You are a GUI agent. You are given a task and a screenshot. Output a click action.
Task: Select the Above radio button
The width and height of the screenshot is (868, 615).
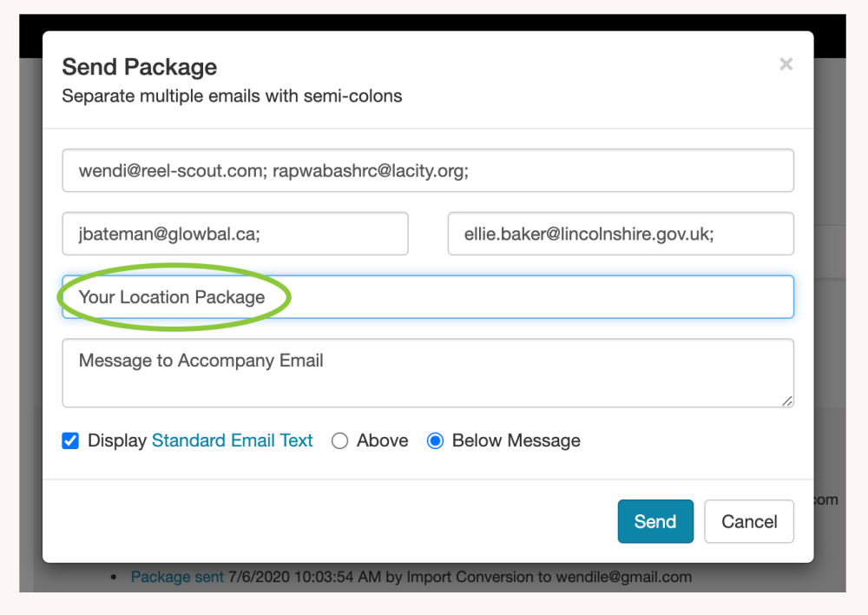(340, 440)
